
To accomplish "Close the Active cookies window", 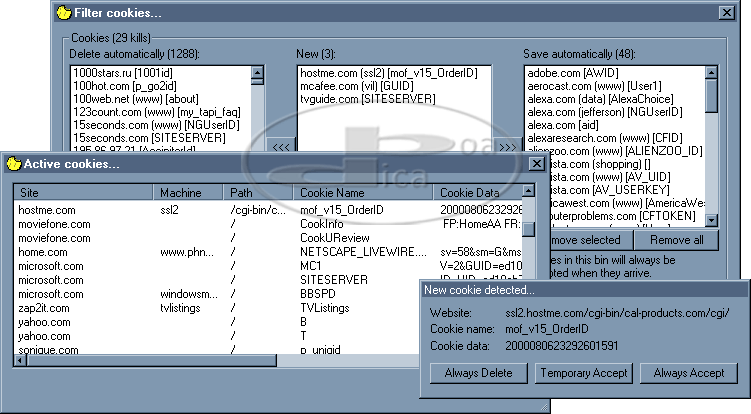I will pos(538,163).
